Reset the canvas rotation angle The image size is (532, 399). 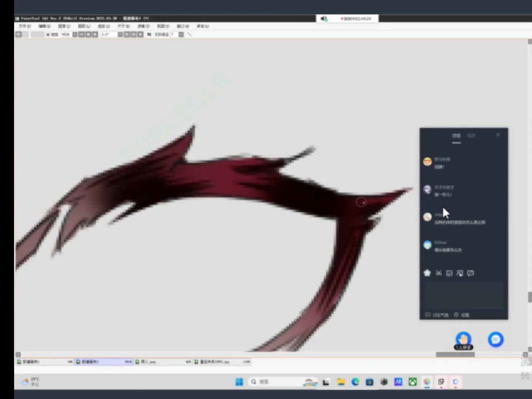pyautogui.click(x=140, y=34)
